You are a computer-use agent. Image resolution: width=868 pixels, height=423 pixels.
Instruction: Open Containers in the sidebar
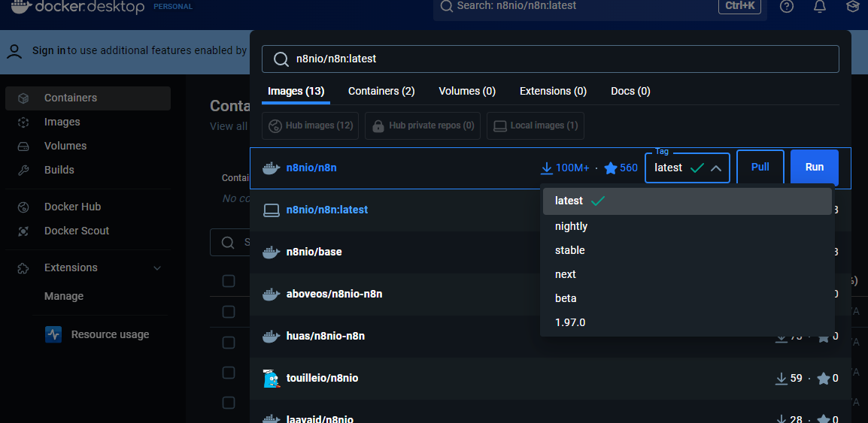pos(88,98)
